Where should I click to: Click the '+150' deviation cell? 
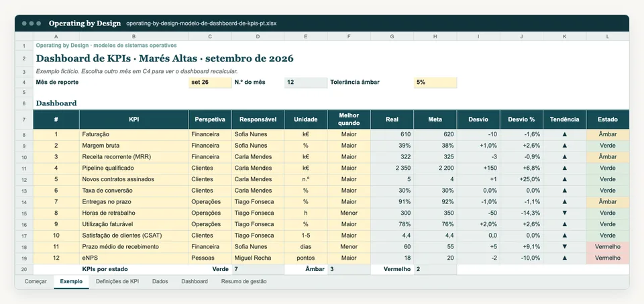[x=478, y=168]
